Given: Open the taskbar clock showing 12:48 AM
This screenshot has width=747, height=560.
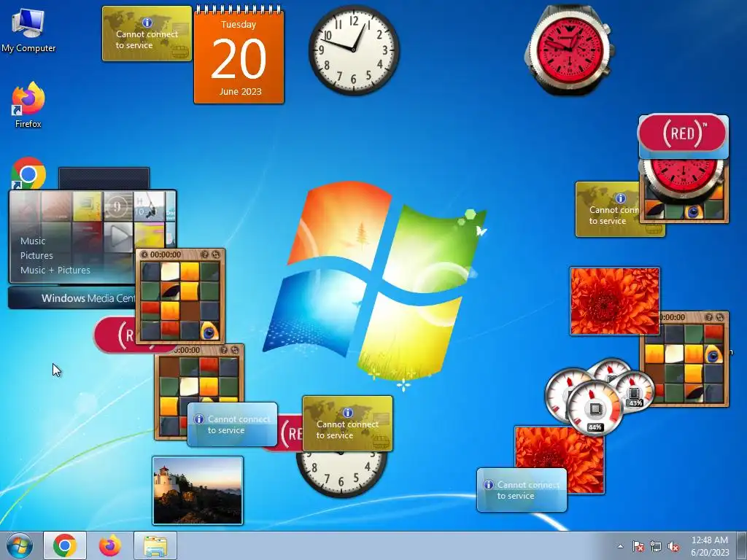Looking at the screenshot, I should tap(710, 546).
